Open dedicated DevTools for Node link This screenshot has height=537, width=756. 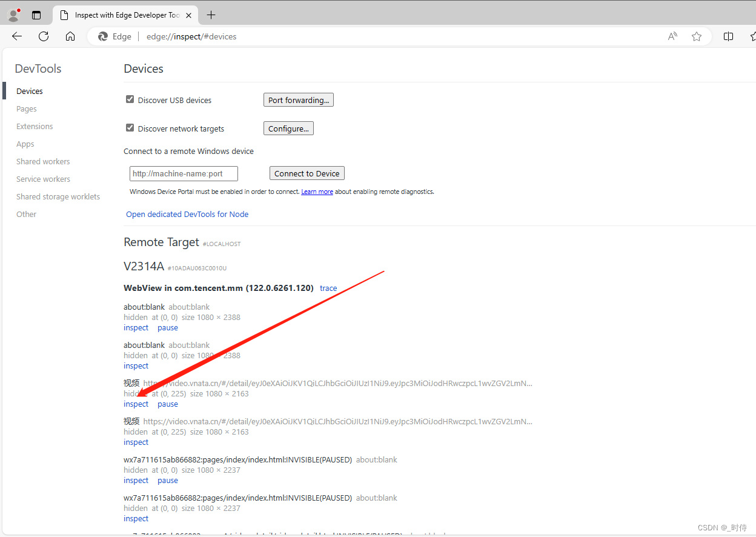tap(187, 214)
